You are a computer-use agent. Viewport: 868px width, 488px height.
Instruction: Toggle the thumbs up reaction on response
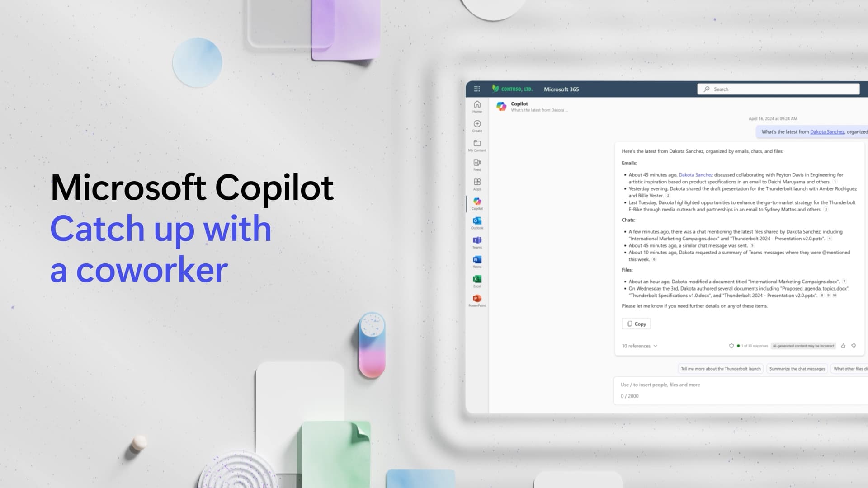[844, 346]
